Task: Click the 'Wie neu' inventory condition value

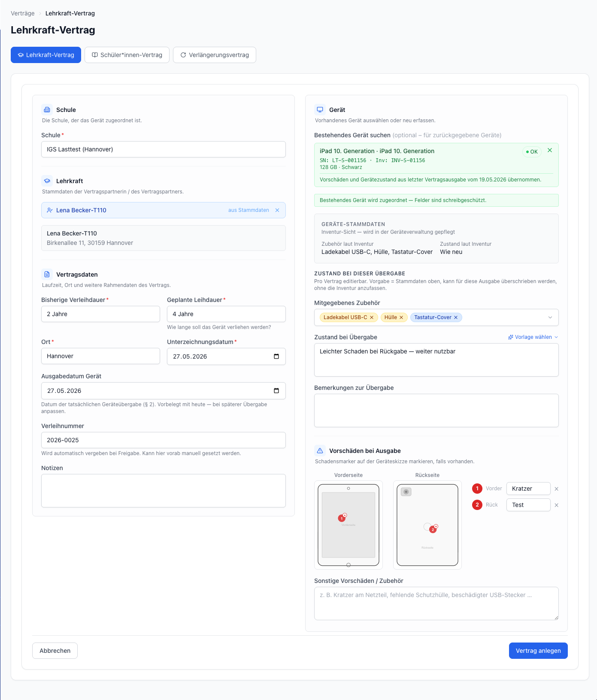Action: click(451, 252)
